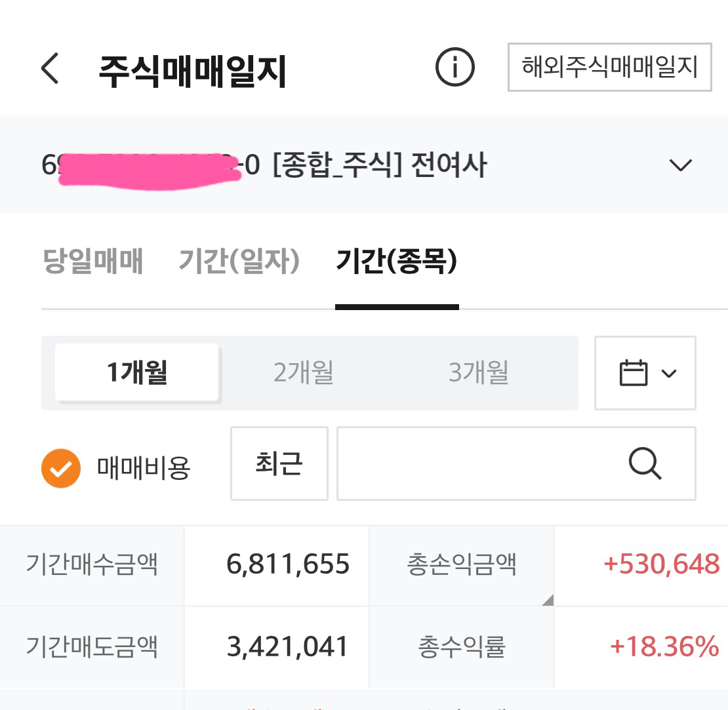Select the 3개월 period option
This screenshot has width=728, height=710.
click(479, 372)
